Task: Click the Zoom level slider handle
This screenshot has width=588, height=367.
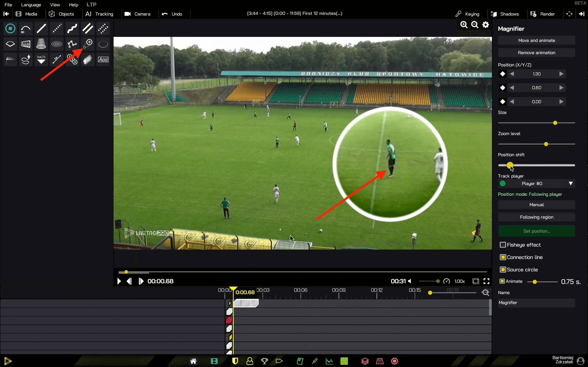Action: (x=546, y=144)
